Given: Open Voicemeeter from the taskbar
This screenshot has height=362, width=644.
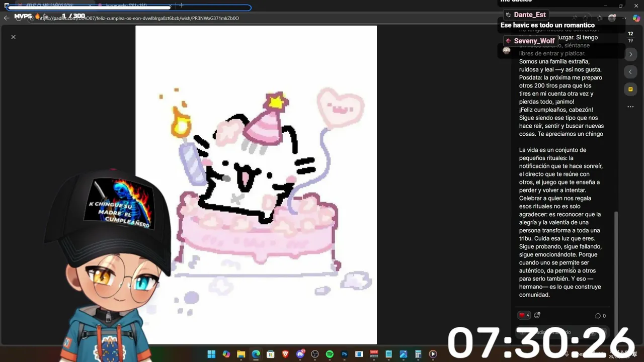Looking at the screenshot, I should pyautogui.click(x=374, y=354).
